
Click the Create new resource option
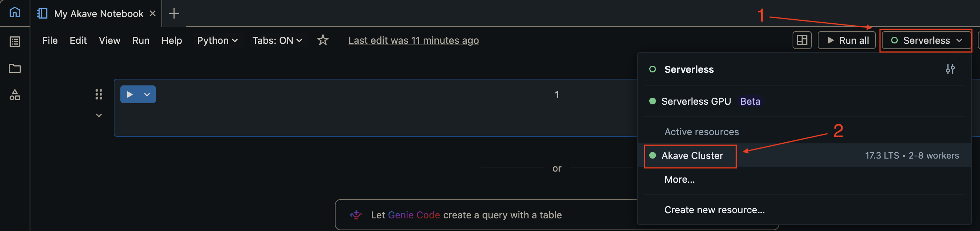pos(714,209)
